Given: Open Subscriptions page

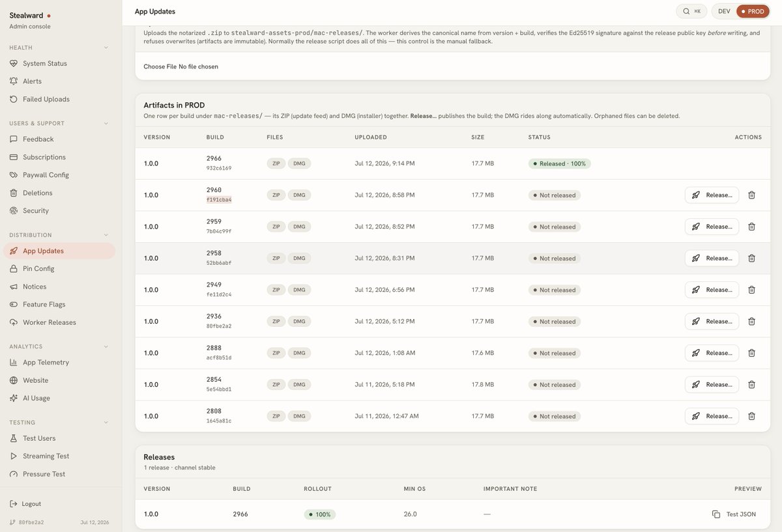Looking at the screenshot, I should click(59, 157).
